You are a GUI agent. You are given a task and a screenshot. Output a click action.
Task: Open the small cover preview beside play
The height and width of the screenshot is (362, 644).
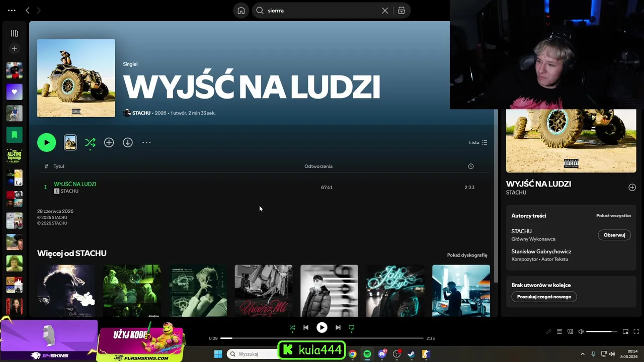click(x=70, y=143)
